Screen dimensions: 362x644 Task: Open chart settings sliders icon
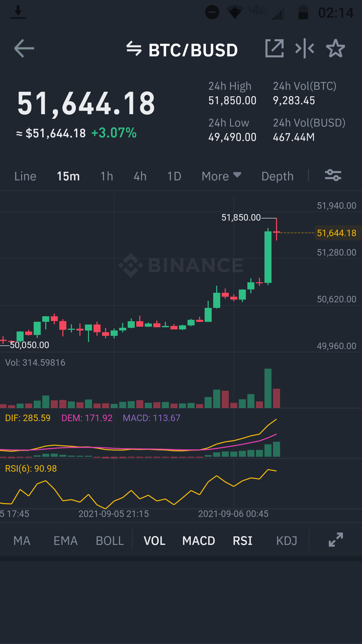tap(333, 175)
